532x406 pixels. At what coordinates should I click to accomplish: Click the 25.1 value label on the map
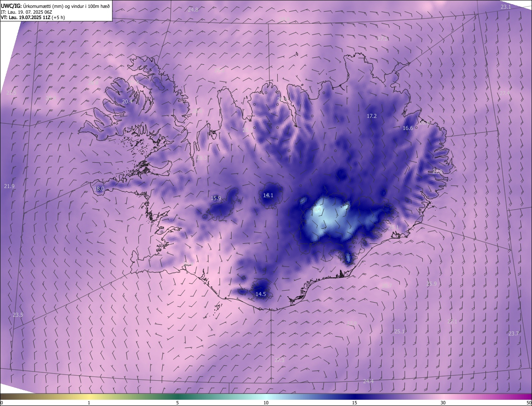click(x=399, y=331)
